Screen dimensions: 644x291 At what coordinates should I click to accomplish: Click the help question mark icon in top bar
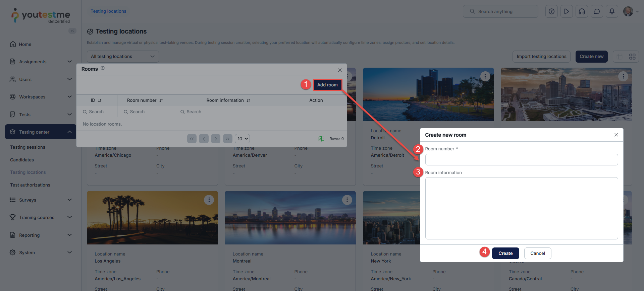(x=551, y=11)
